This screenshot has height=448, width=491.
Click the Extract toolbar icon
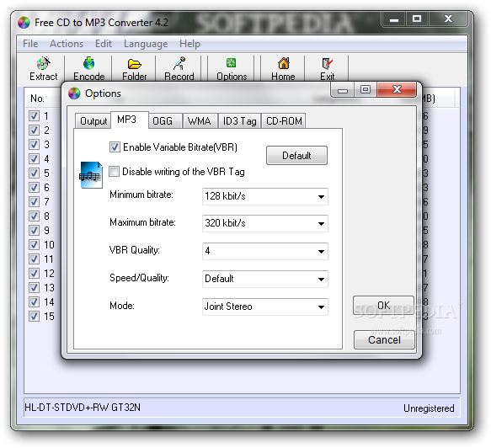click(x=43, y=63)
